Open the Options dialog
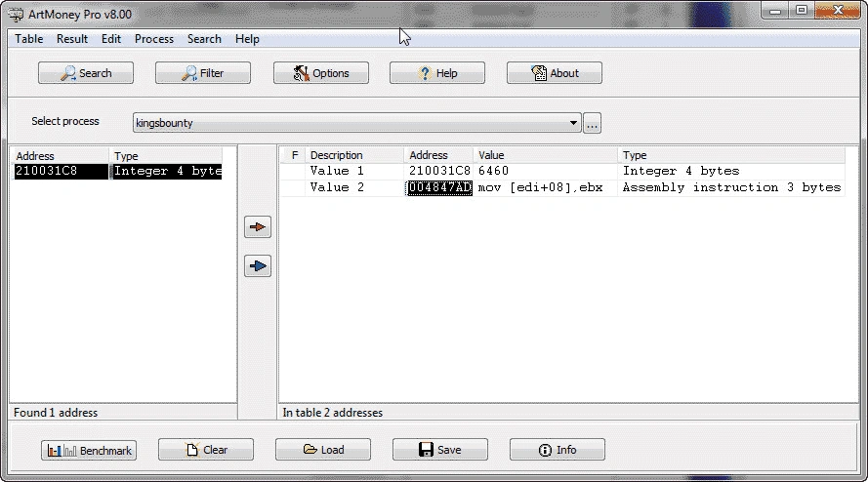The image size is (868, 482). click(320, 73)
